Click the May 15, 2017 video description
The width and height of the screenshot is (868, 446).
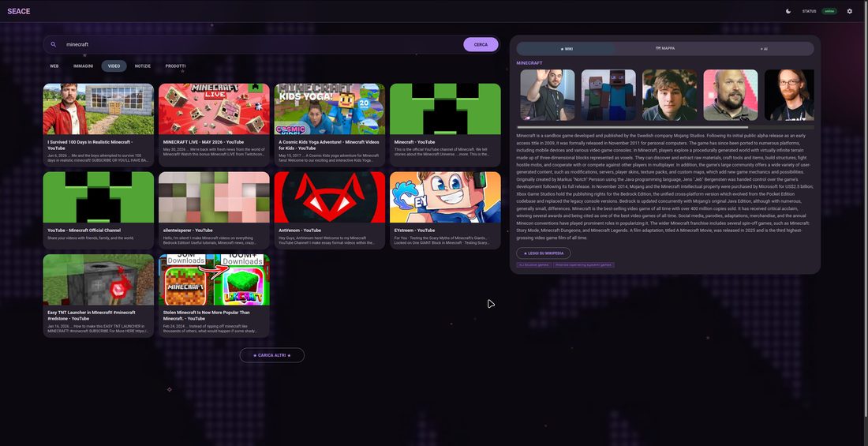(x=329, y=158)
